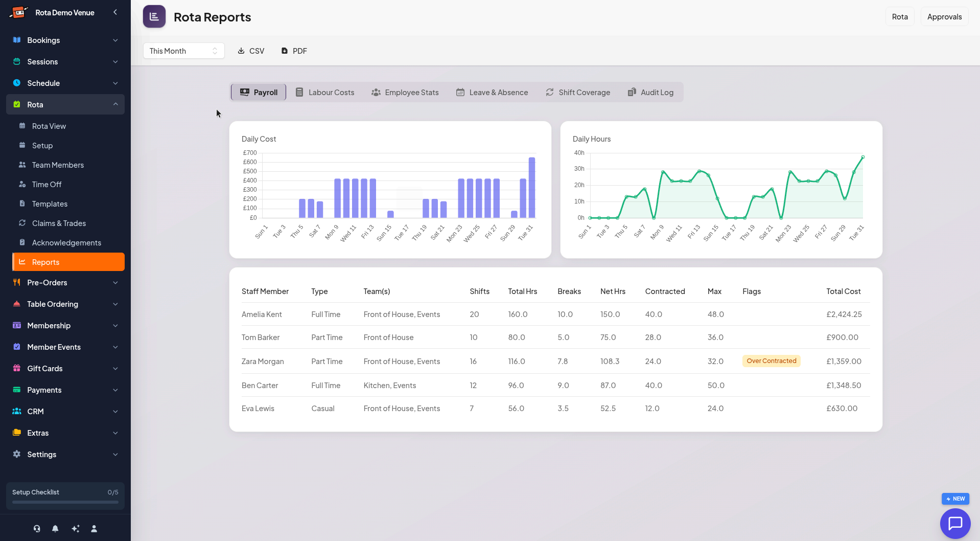Open Team Members in Rota submenu
This screenshot has height=541, width=980.
tap(58, 165)
